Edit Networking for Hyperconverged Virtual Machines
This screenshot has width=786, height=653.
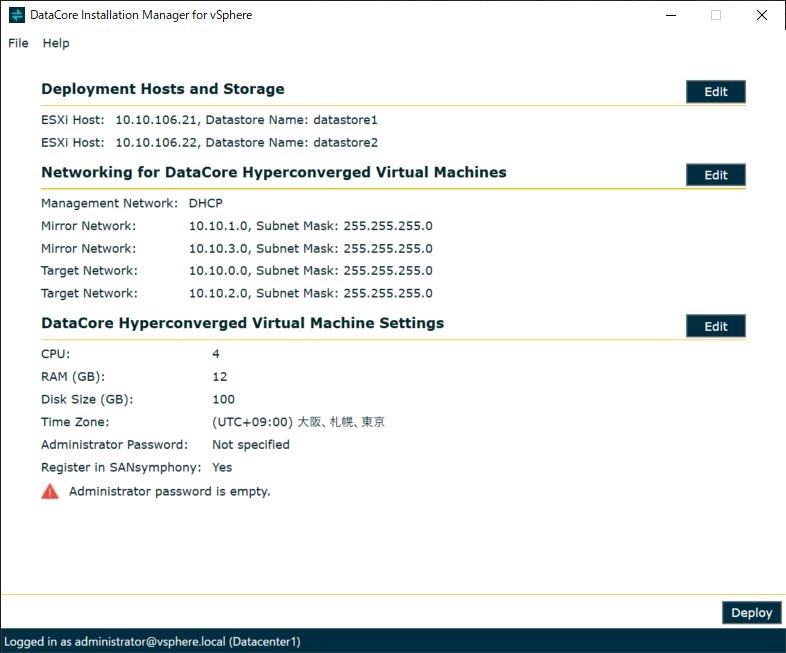coord(715,175)
